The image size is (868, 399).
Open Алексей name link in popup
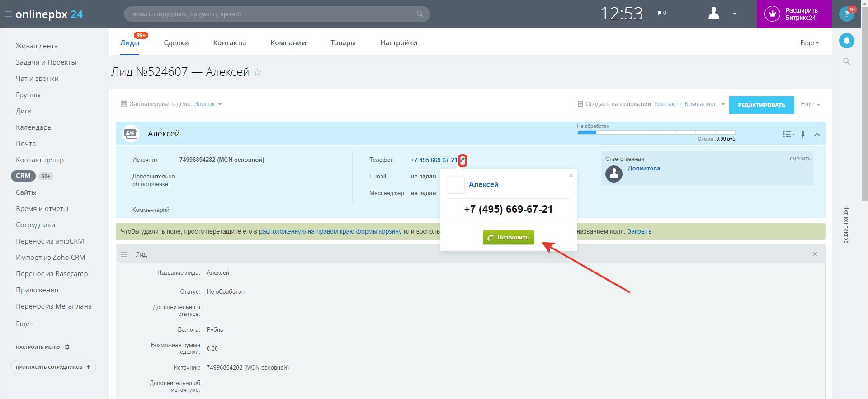click(x=483, y=184)
